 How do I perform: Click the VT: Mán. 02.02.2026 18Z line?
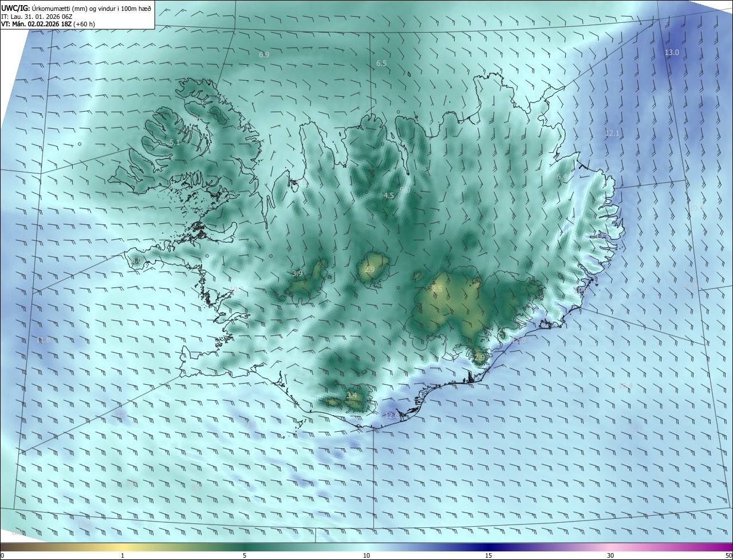(x=49, y=24)
